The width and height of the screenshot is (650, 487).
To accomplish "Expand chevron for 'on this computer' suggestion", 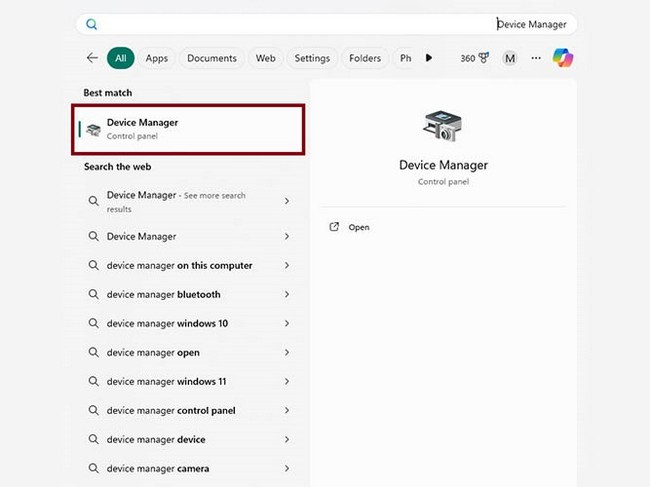I will pyautogui.click(x=287, y=265).
